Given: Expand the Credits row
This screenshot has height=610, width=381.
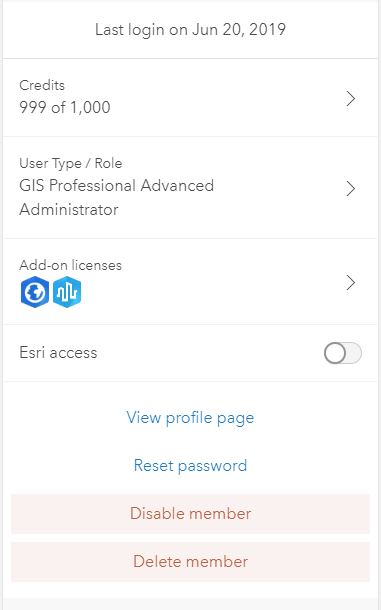Looking at the screenshot, I should (x=190, y=98).
